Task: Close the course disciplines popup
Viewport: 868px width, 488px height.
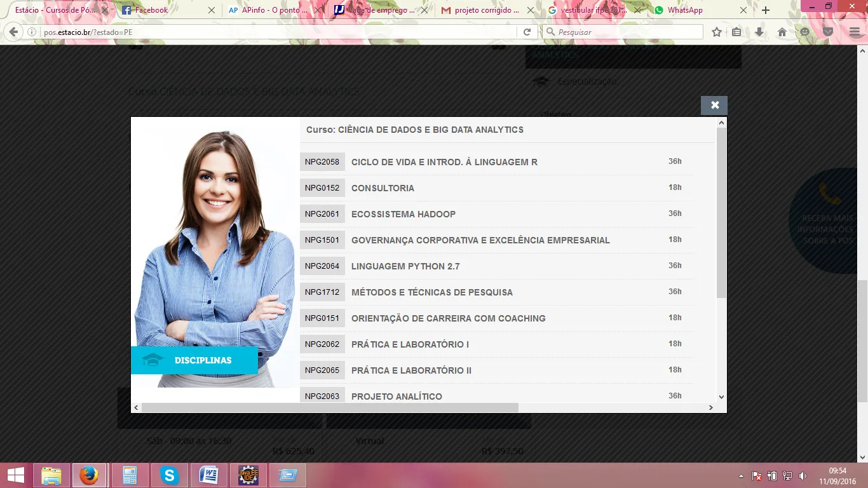Action: pos(714,105)
